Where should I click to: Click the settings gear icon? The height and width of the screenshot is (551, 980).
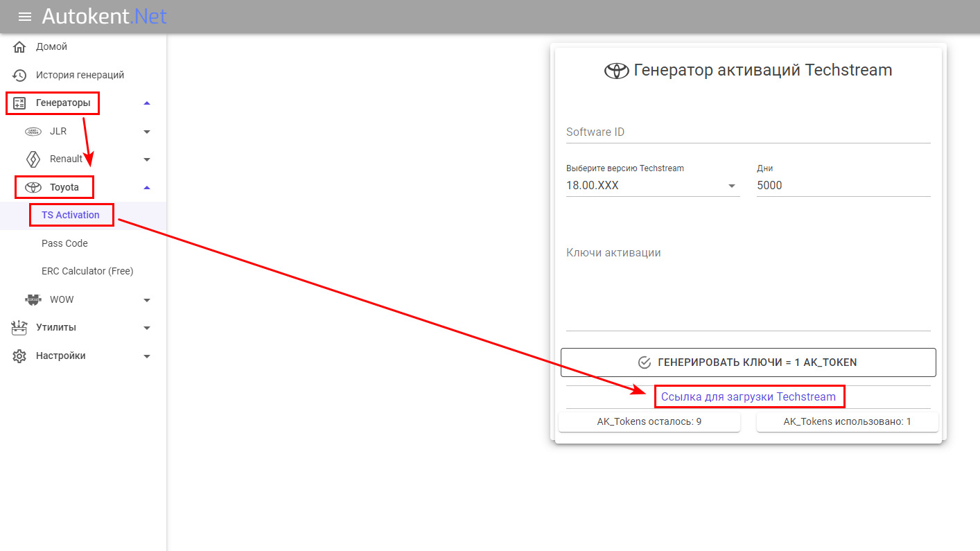[x=19, y=356]
